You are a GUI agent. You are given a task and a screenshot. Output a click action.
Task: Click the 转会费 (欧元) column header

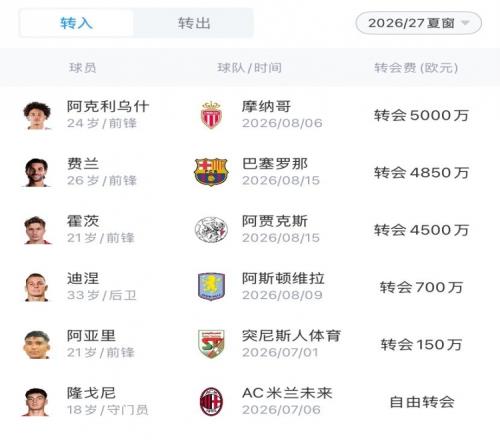coord(416,68)
